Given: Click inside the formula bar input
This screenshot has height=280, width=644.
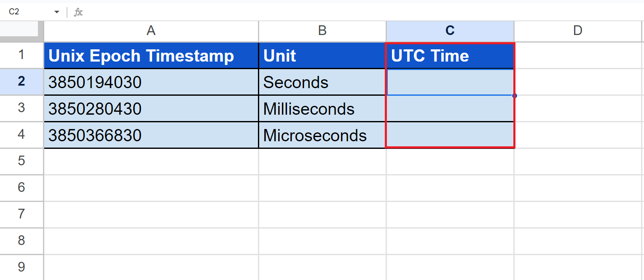Looking at the screenshot, I should pos(337,12).
